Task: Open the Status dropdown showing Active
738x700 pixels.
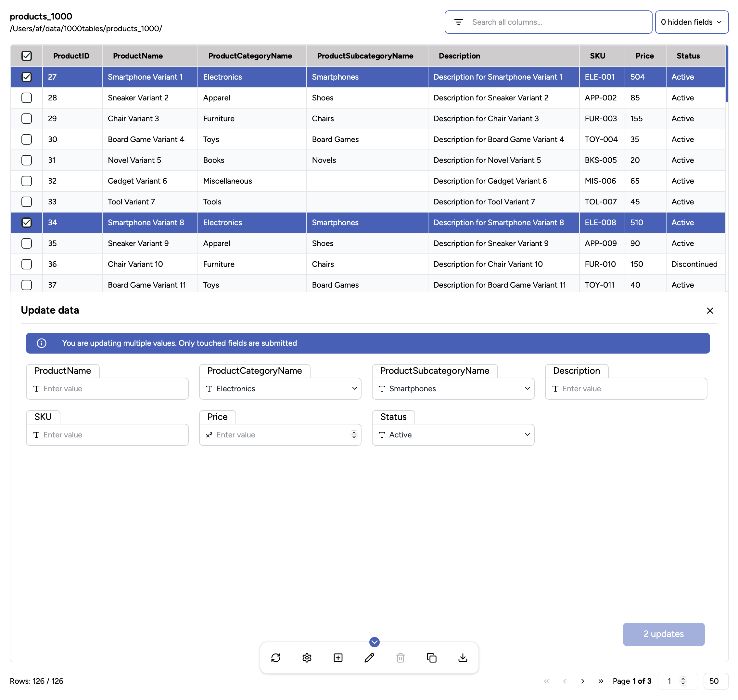Action: 527,435
